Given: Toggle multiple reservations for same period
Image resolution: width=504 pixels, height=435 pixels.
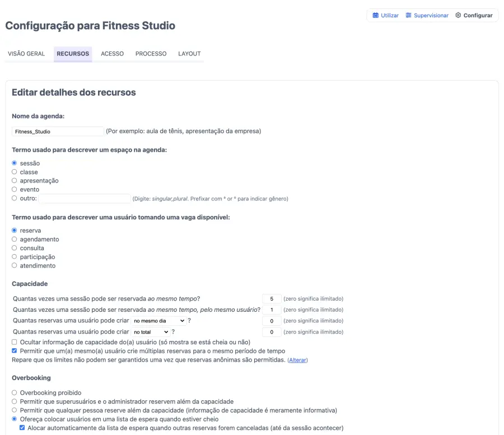Looking at the screenshot, I should point(15,351).
